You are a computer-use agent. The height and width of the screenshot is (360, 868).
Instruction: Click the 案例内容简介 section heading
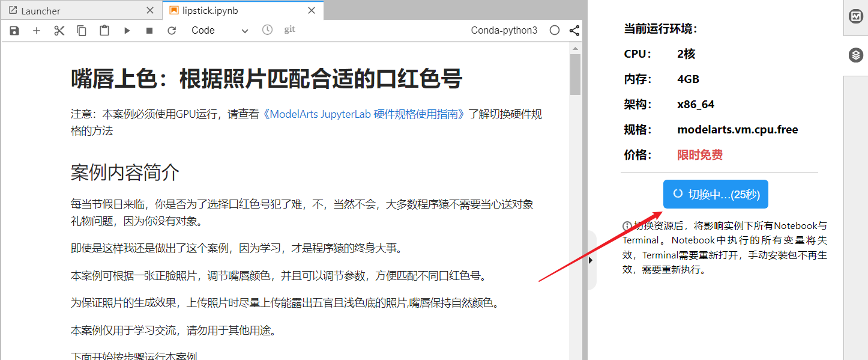click(x=125, y=172)
